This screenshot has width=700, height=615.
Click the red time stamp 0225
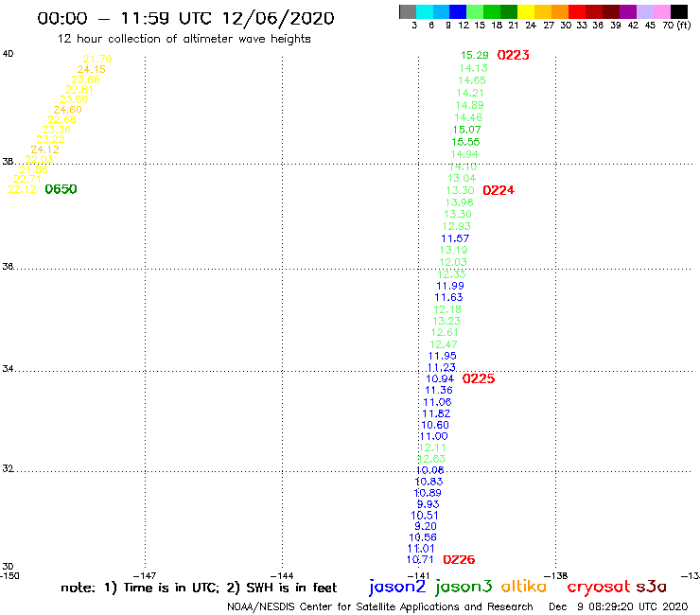tap(479, 378)
